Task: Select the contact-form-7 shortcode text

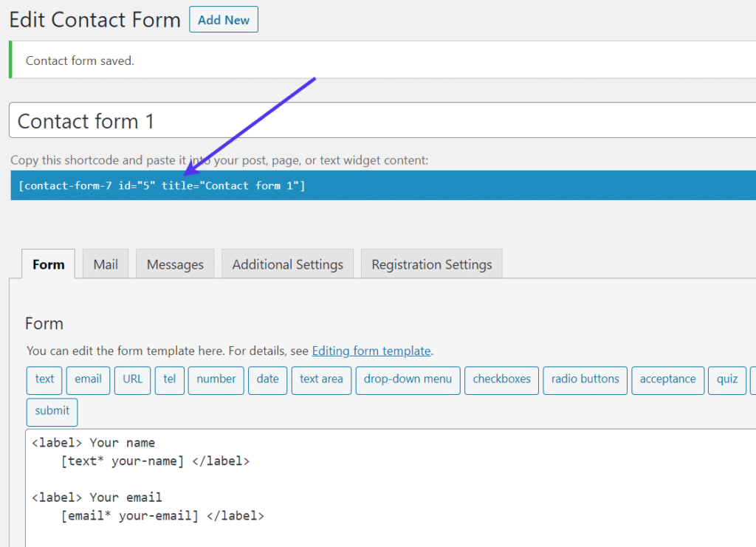Action: (x=164, y=185)
